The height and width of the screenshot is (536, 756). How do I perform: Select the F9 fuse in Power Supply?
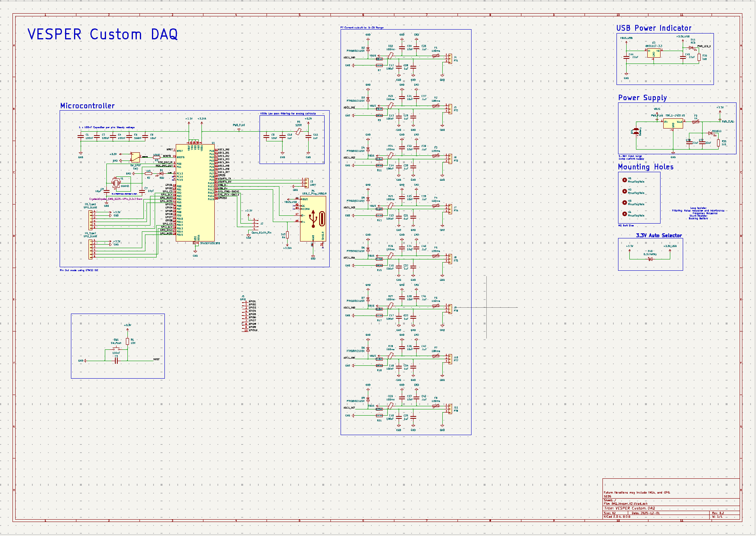[696, 122]
